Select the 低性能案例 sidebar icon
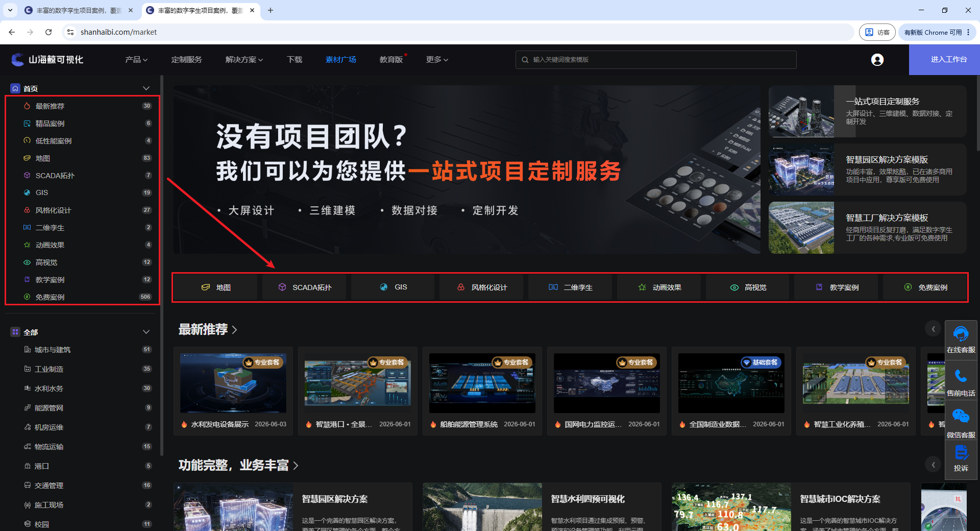 pos(27,141)
